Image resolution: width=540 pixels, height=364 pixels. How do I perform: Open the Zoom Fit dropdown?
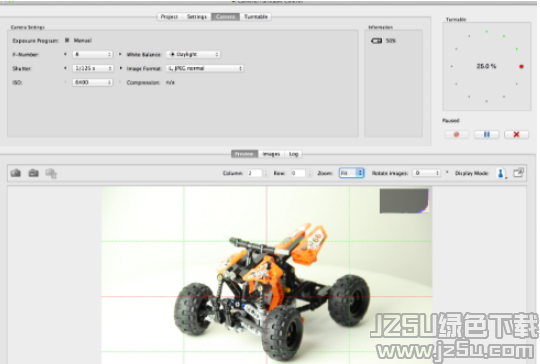coord(352,173)
